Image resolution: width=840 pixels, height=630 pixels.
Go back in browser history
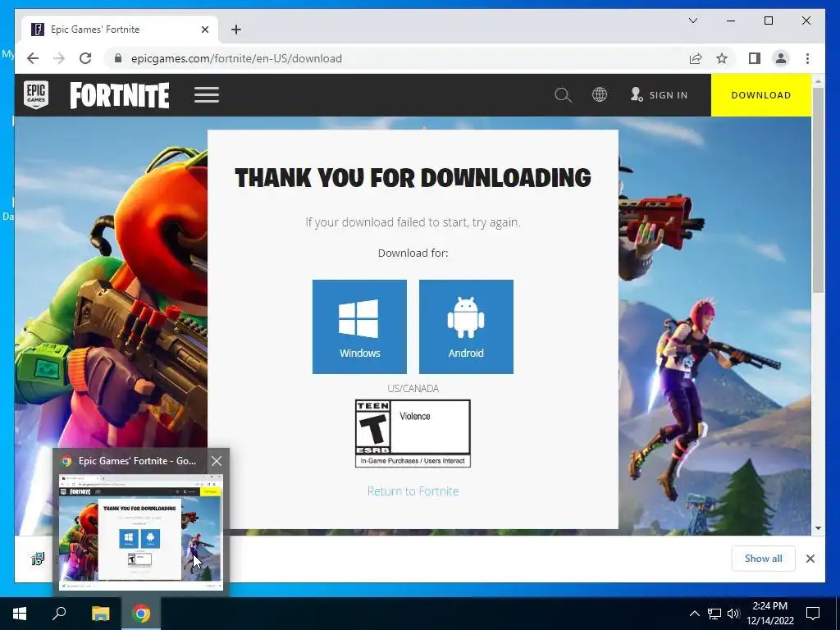click(x=33, y=58)
